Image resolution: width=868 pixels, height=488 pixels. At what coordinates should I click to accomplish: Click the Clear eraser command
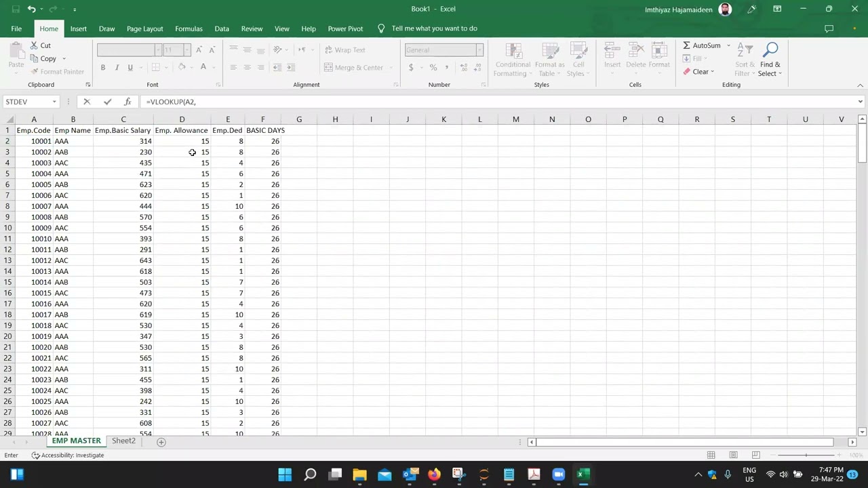tap(696, 72)
